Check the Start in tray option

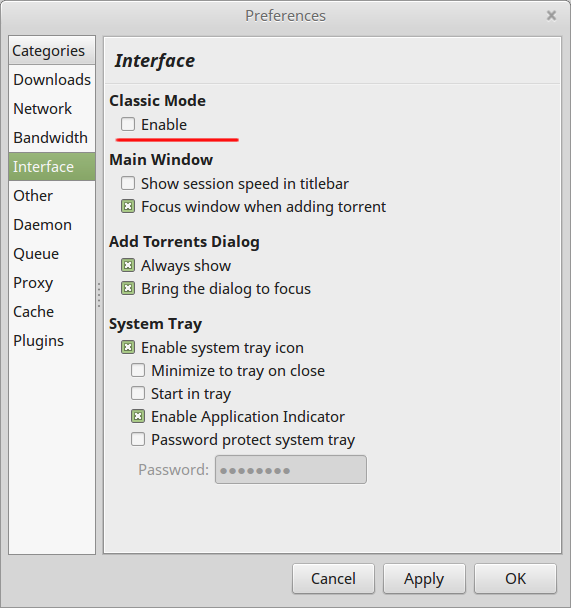tap(138, 393)
